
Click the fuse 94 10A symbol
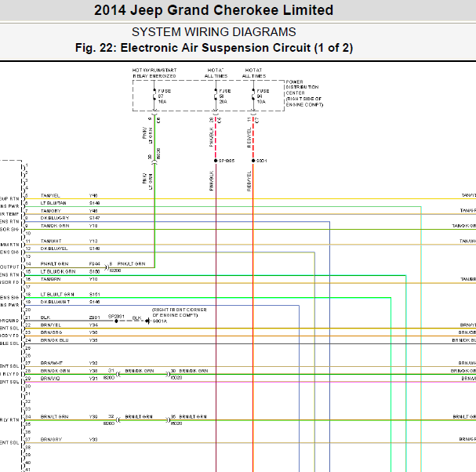coord(253,96)
